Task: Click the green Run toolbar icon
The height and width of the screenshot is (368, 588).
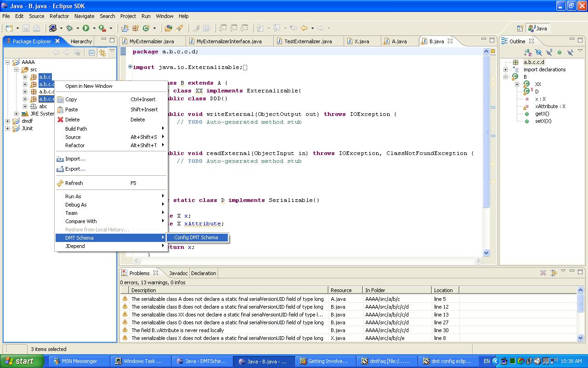Action: tap(86, 28)
